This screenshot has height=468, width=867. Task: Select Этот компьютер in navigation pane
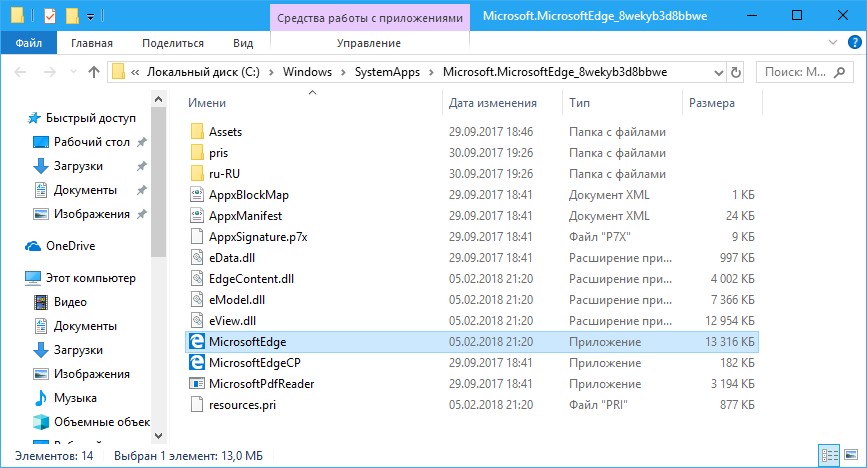click(x=90, y=278)
